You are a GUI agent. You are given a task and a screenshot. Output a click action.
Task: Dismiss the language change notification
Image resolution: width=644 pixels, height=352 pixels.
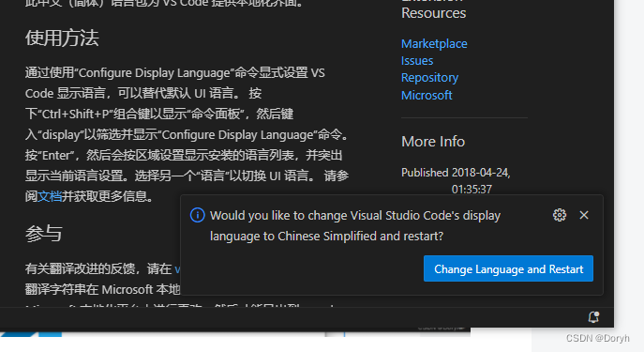pos(584,215)
